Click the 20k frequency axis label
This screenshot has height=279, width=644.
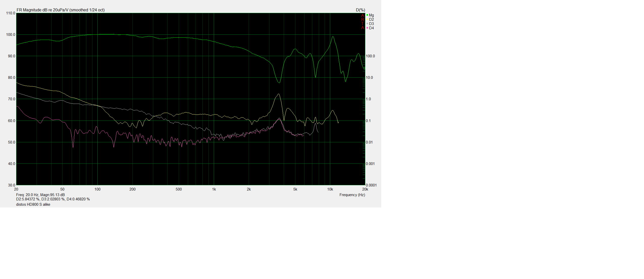[x=365, y=189]
